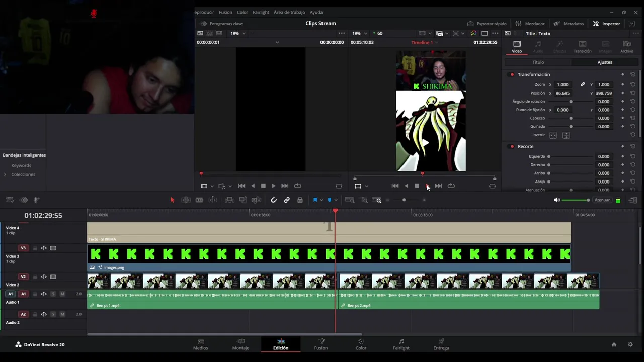Viewport: 644px width, 362px height.
Task: Select the arrow Selection mode tool
Action: 172,200
